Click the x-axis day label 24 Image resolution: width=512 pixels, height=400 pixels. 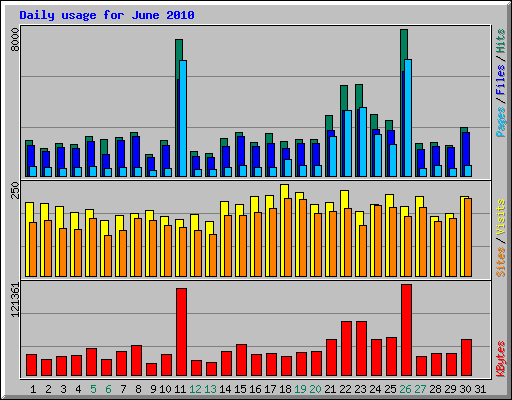(x=375, y=389)
